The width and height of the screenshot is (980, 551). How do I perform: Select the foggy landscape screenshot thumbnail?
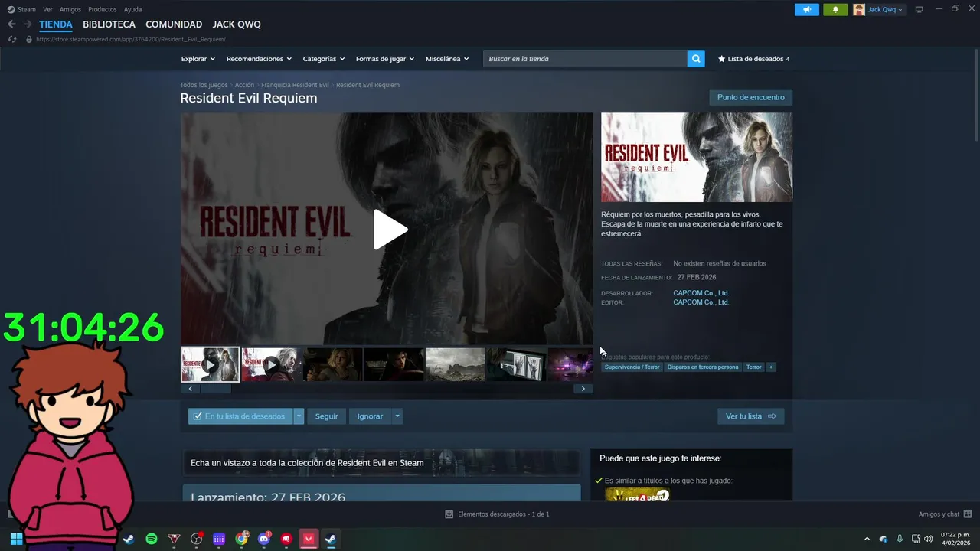point(455,364)
